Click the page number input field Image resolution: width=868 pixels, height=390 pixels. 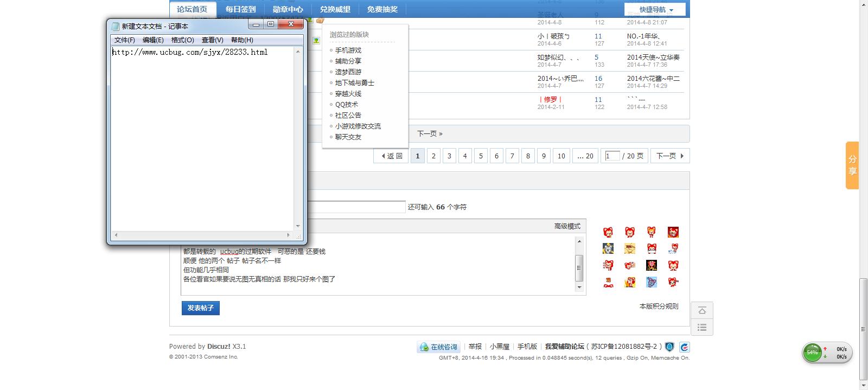tap(612, 156)
